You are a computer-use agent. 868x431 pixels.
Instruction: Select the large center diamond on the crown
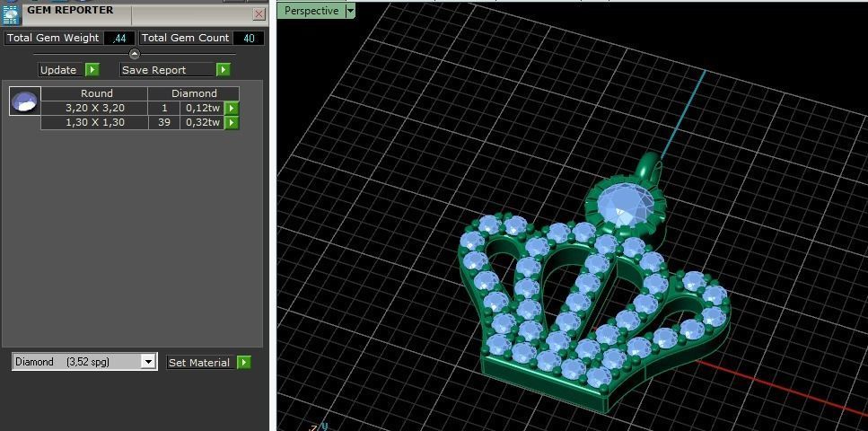[625, 206]
